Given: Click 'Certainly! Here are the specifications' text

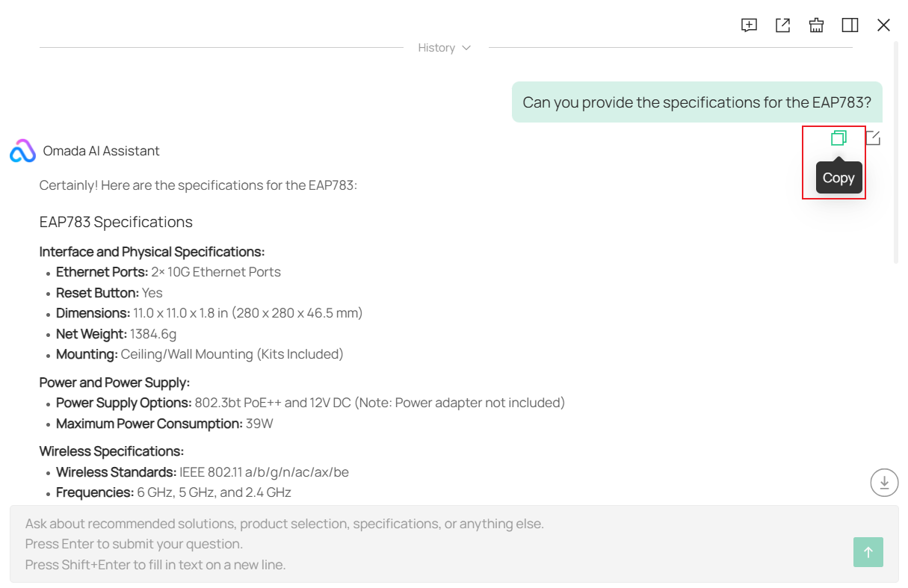Looking at the screenshot, I should pos(198,185).
